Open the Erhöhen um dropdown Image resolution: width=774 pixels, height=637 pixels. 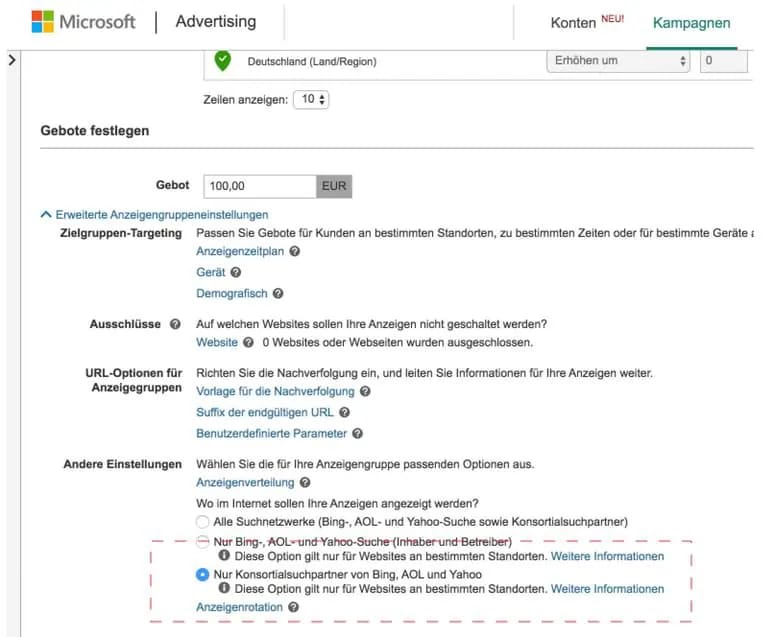point(618,61)
